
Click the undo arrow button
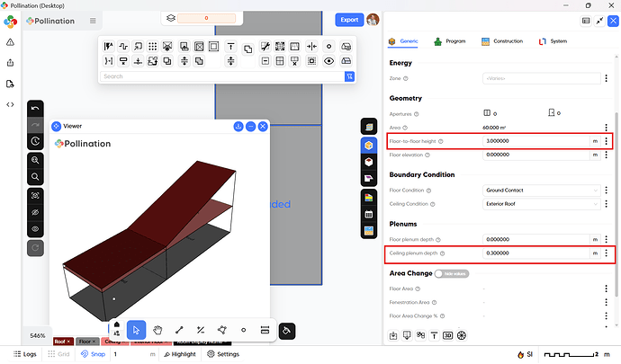pos(35,109)
